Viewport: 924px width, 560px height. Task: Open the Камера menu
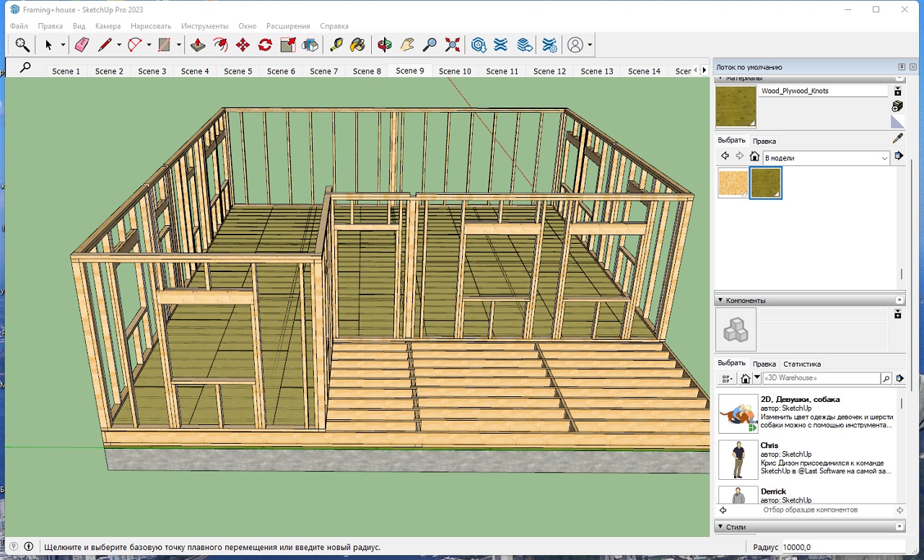(x=108, y=26)
